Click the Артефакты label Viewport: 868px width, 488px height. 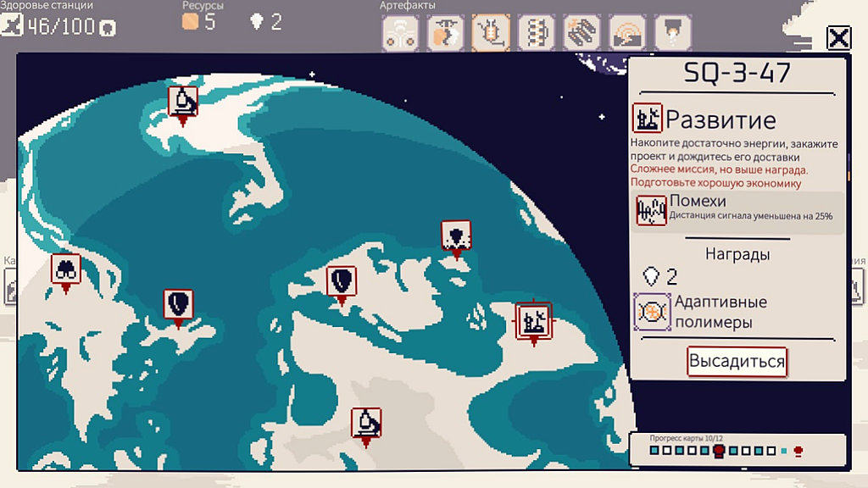(x=408, y=6)
